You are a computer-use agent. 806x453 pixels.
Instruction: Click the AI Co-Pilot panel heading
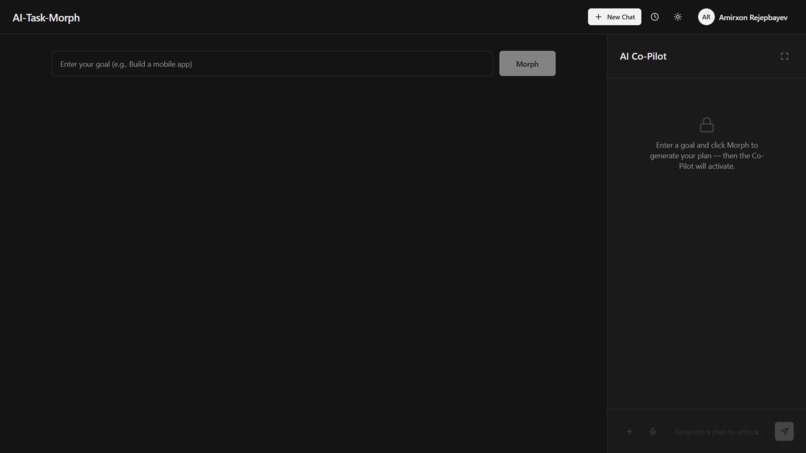tap(643, 57)
